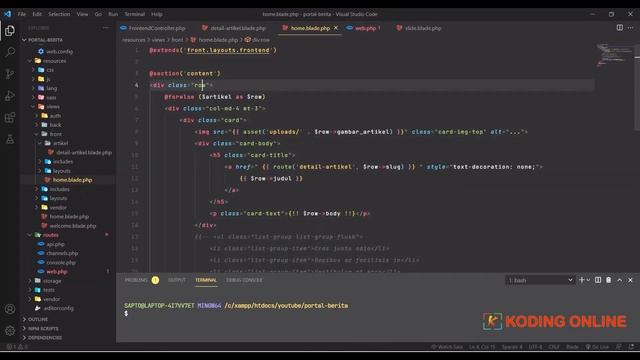Open the Accounts menu icon
Image resolution: width=640 pixels, height=360 pixels.
tap(10, 309)
